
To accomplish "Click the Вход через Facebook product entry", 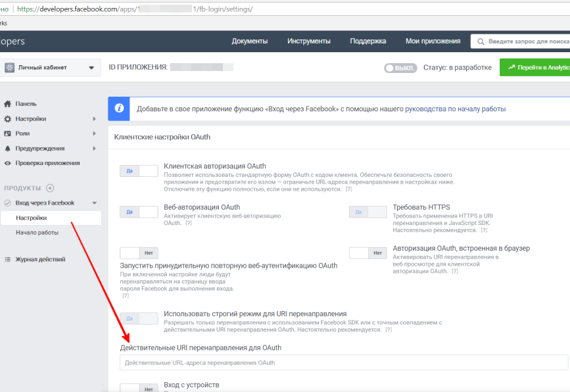I will click(x=45, y=203).
